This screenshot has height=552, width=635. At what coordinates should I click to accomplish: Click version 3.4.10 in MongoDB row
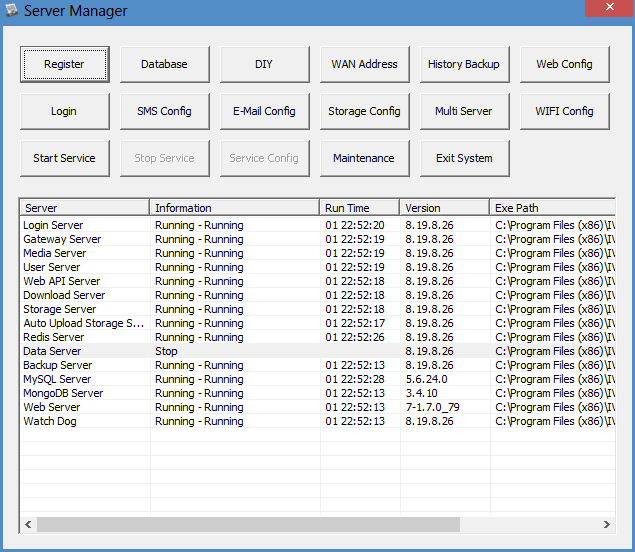(421, 393)
